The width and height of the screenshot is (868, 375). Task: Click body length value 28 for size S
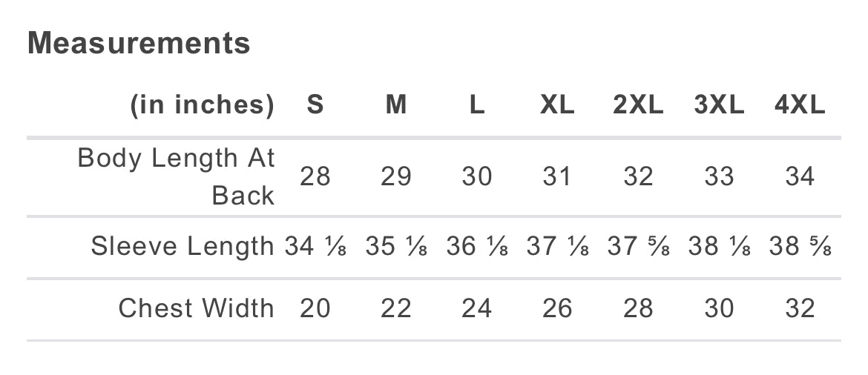point(315,177)
